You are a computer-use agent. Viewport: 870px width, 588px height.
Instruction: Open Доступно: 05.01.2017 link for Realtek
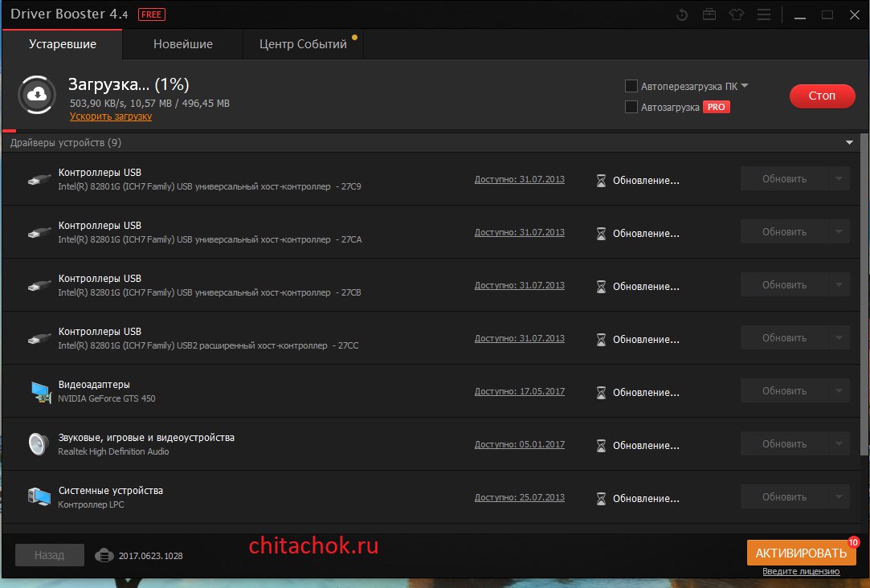point(519,444)
